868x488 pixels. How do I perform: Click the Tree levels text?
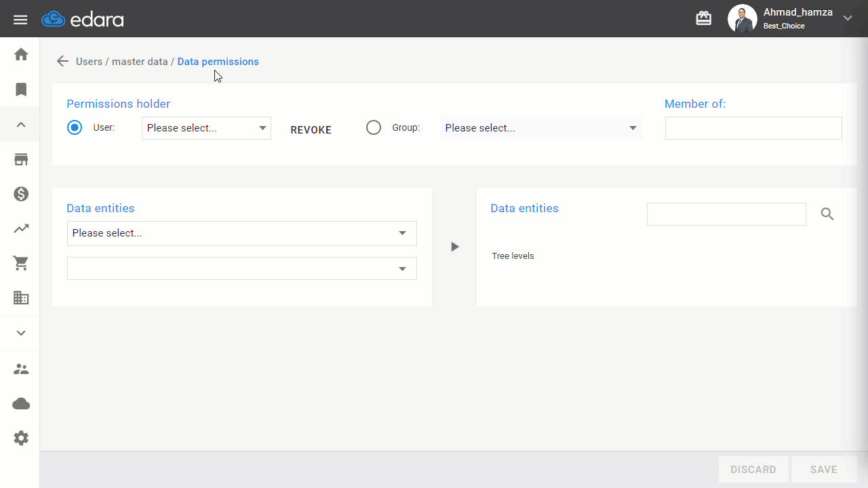[x=513, y=256]
